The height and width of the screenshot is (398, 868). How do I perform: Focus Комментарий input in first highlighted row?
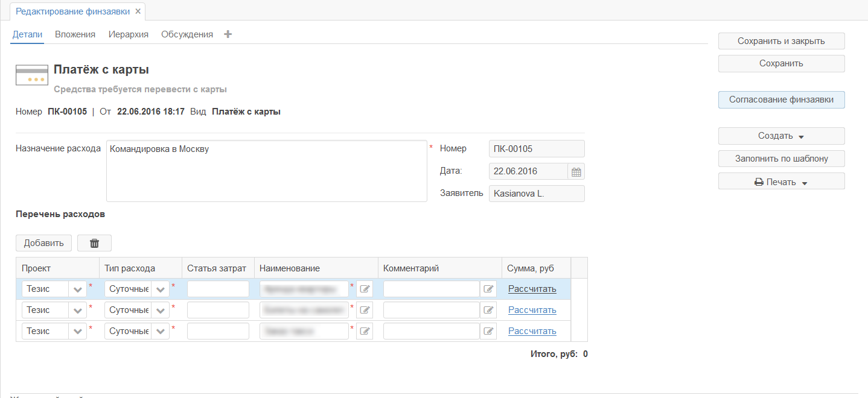(432, 289)
